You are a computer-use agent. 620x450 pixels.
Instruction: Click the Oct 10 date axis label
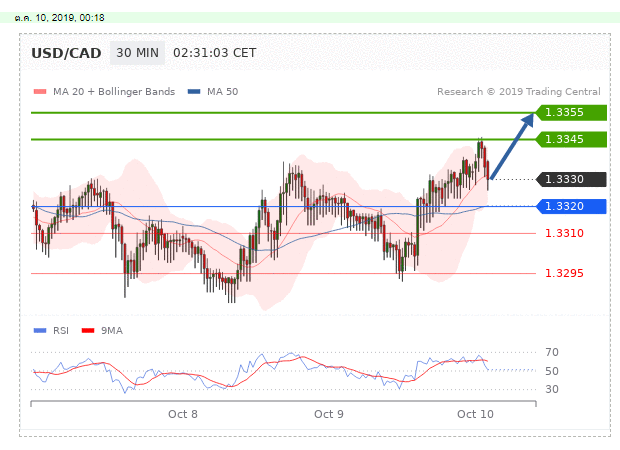coord(475,414)
